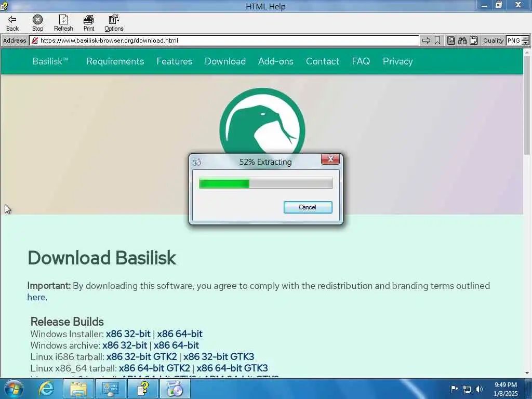This screenshot has width=532, height=399.
Task: Download Linux i686 x86 32-bit GTK2 tarball
Action: pyautogui.click(x=141, y=356)
